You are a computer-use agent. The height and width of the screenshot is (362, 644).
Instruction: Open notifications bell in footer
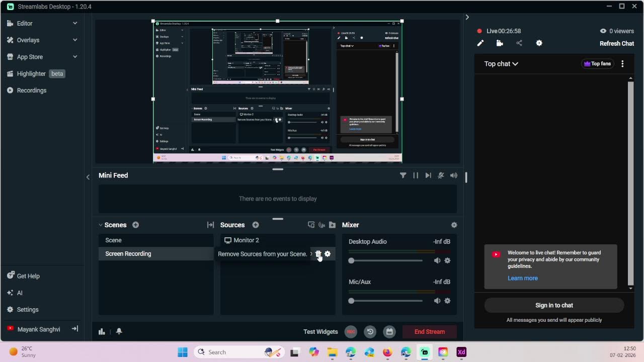pyautogui.click(x=119, y=331)
